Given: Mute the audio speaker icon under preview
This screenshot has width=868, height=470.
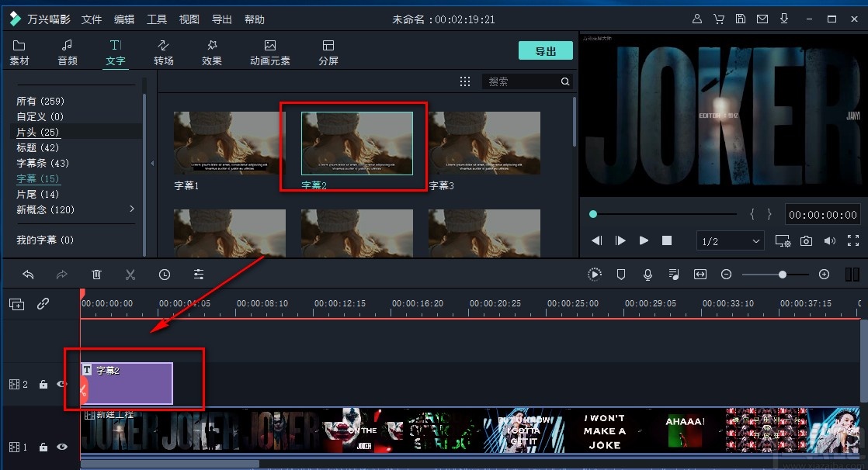Looking at the screenshot, I should 830,240.
